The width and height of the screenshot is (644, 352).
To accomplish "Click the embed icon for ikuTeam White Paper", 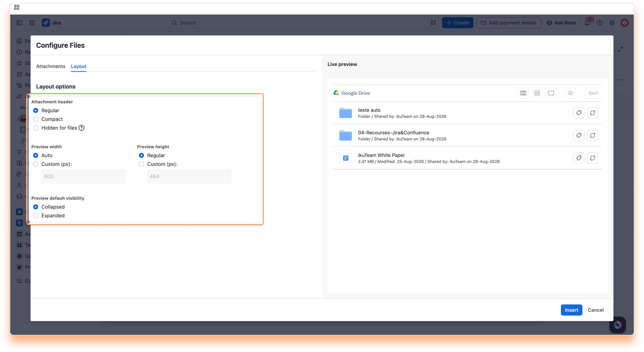I will (593, 158).
